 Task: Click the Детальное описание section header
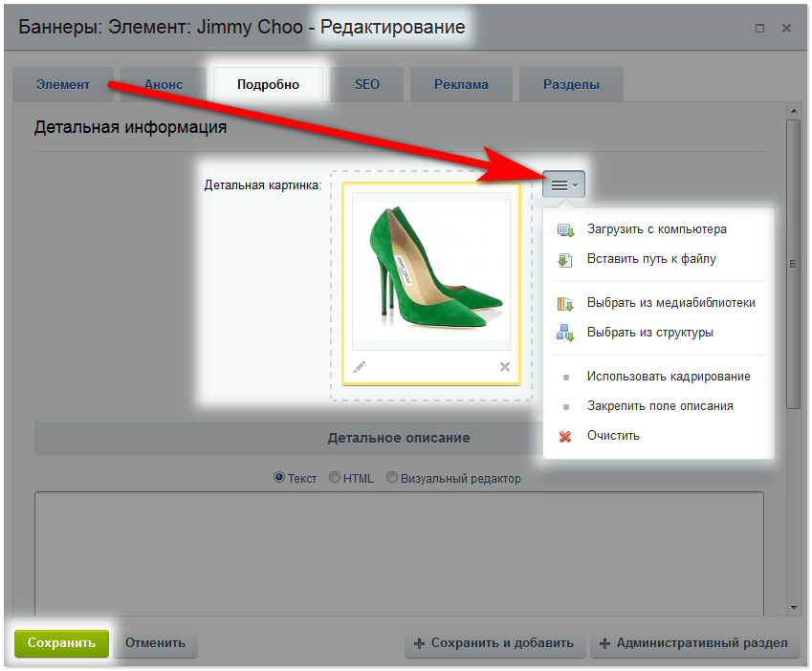399,438
